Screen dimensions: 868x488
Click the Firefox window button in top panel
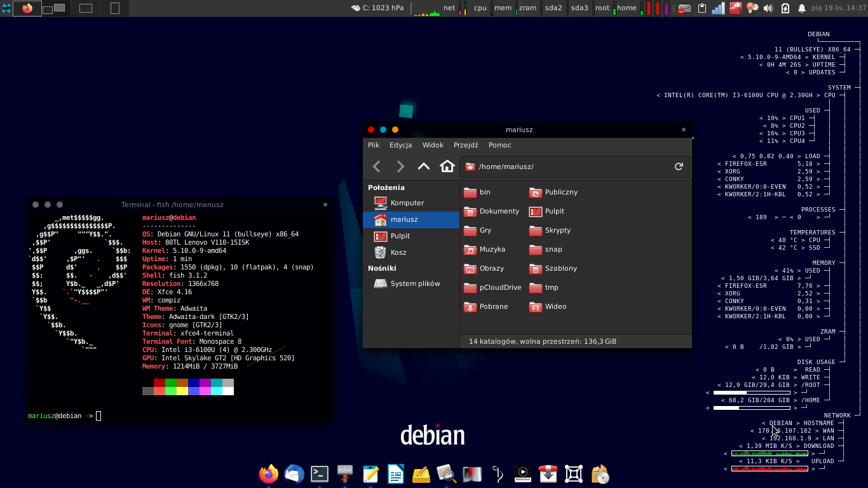(27, 8)
